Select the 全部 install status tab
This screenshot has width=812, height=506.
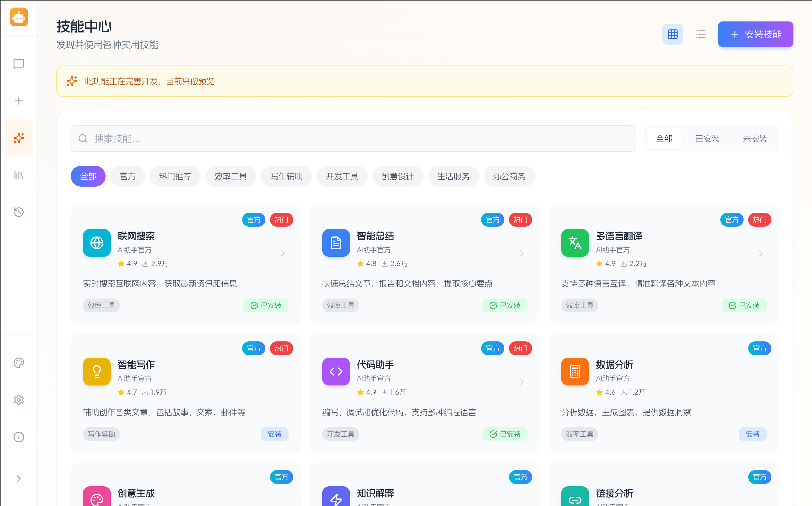coord(664,139)
